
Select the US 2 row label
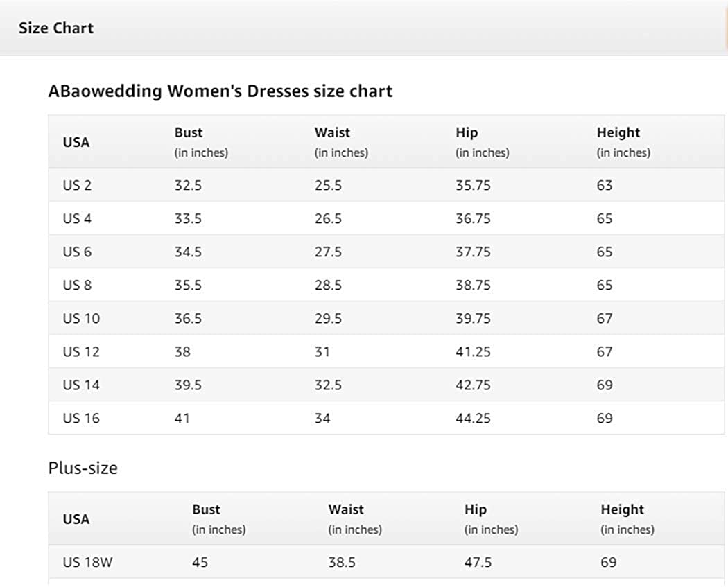(77, 185)
